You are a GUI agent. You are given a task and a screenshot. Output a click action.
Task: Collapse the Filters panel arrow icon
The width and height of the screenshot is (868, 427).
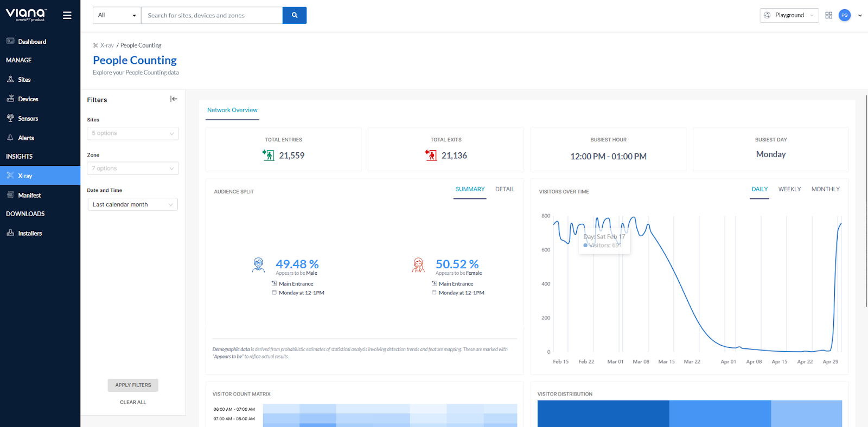click(174, 99)
